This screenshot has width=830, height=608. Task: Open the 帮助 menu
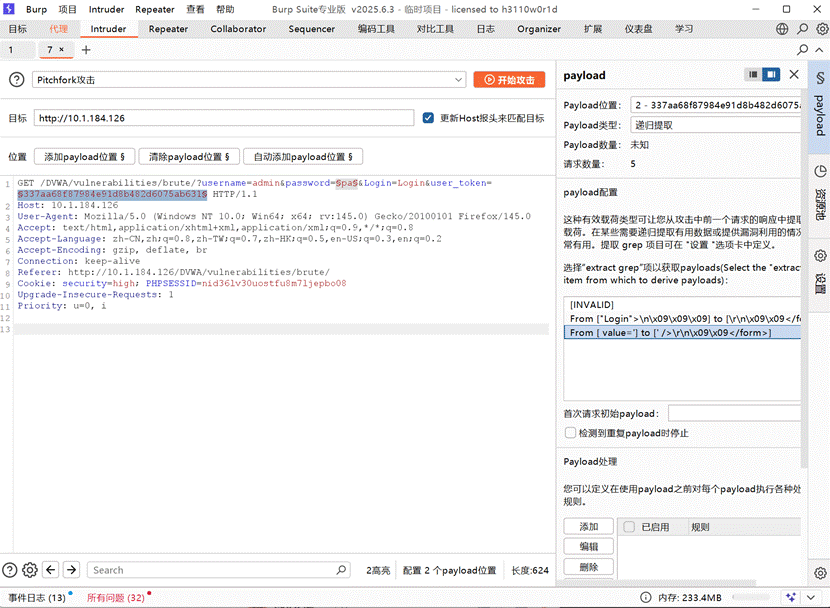pyautogui.click(x=225, y=10)
